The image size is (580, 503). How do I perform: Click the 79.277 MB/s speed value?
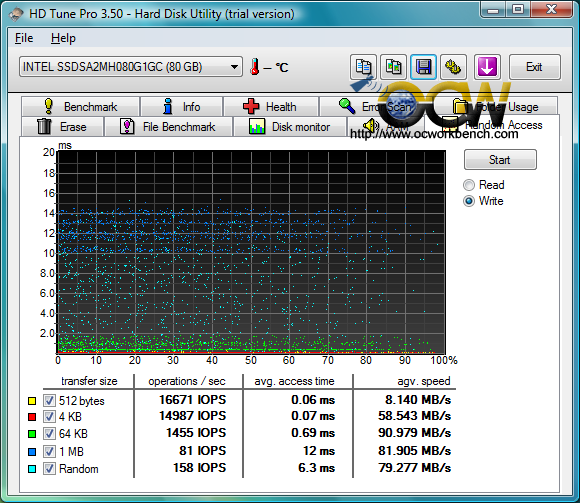tap(414, 468)
